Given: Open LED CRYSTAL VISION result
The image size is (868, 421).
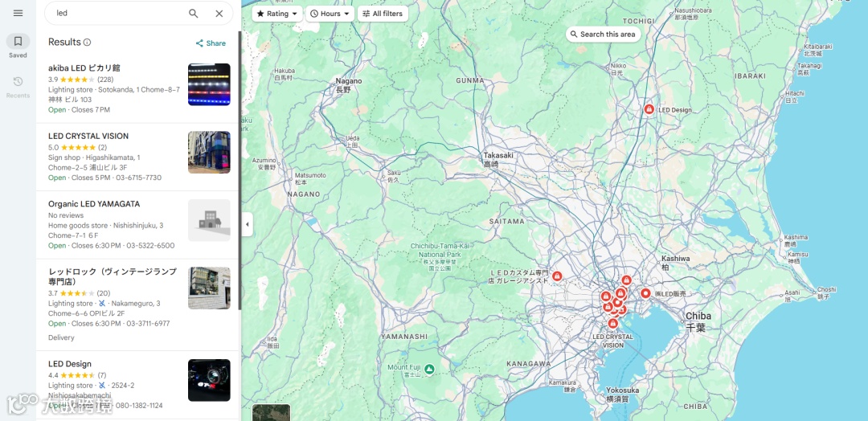Looking at the screenshot, I should coord(138,157).
